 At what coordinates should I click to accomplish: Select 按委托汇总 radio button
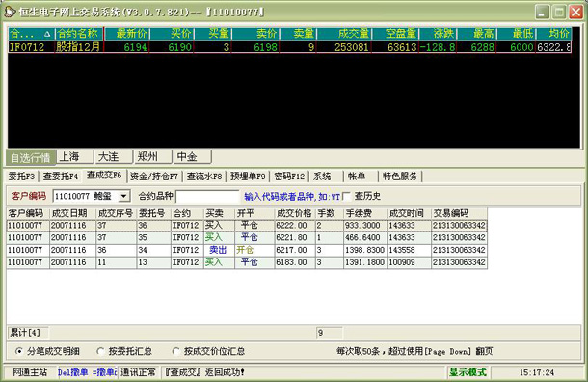pyautogui.click(x=100, y=351)
